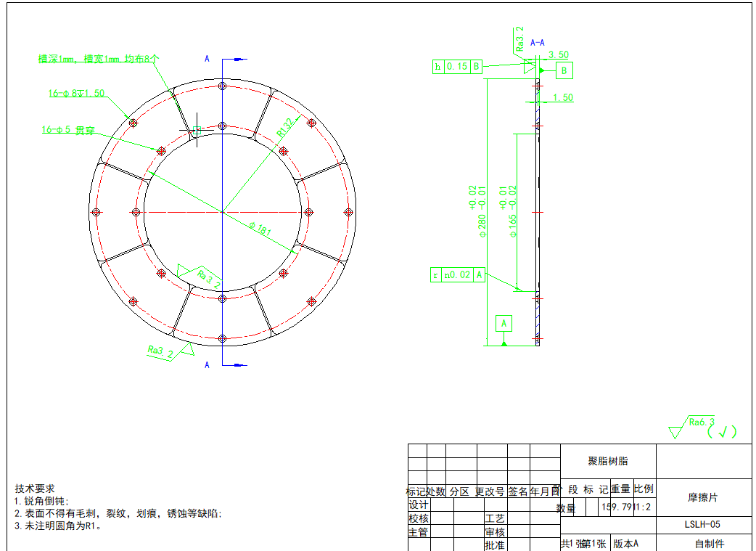The image size is (756, 551).
Task: Select the φ181 diameter dimension text
Action: coord(260,230)
